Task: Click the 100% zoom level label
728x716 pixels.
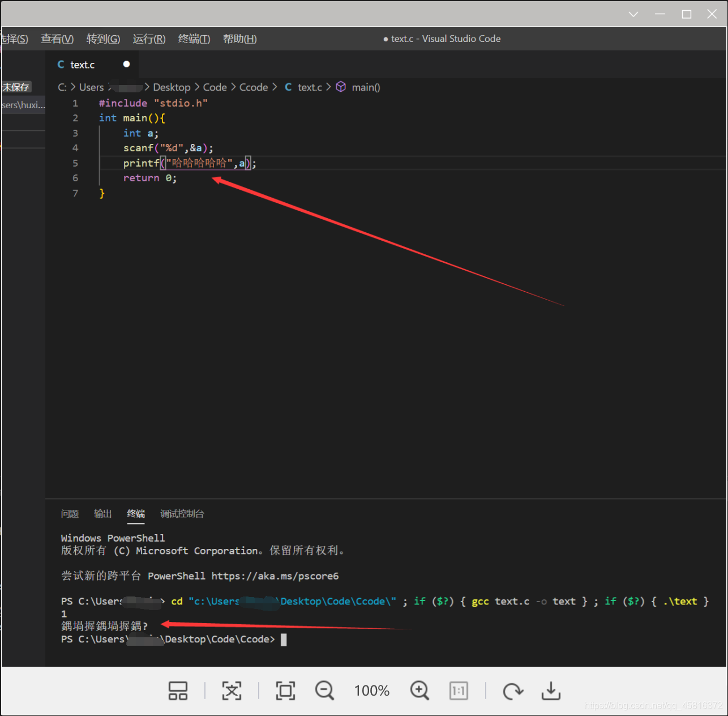Action: (x=372, y=691)
